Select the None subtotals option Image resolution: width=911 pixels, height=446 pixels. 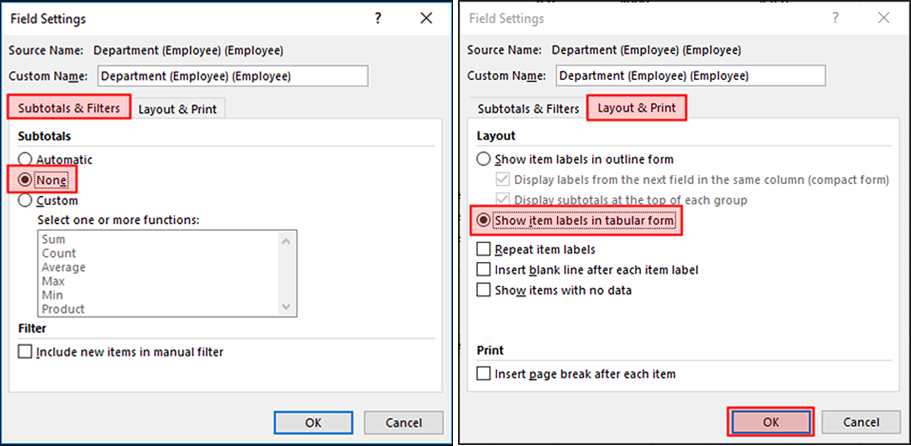(26, 180)
